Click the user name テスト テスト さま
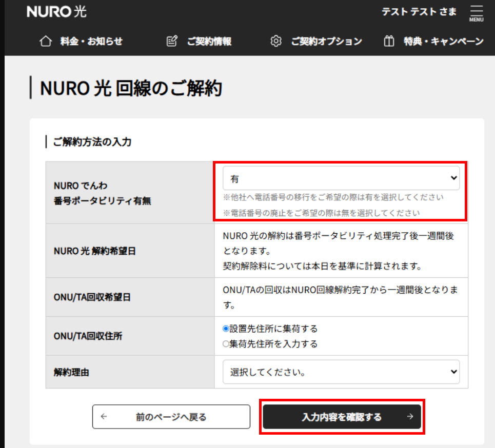The width and height of the screenshot is (495, 448). 419,12
